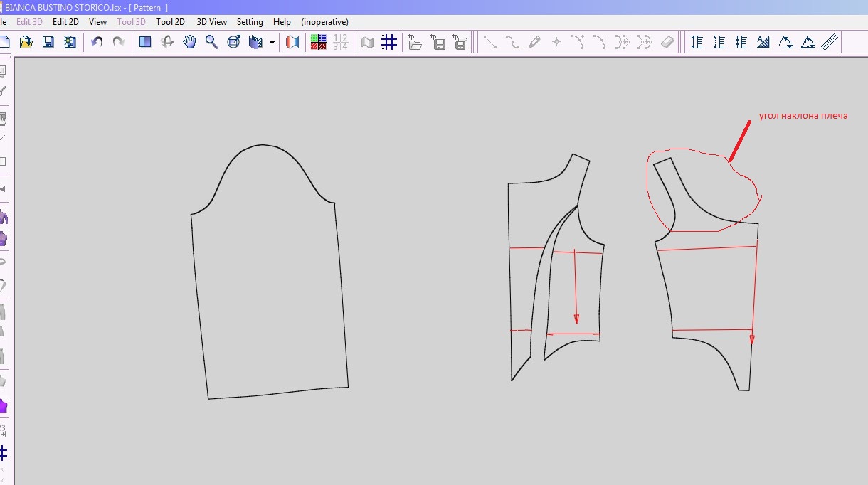Viewport: 868px width, 485px height.
Task: Click the Undo arrow in the toolbar
Action: pyautogui.click(x=97, y=43)
